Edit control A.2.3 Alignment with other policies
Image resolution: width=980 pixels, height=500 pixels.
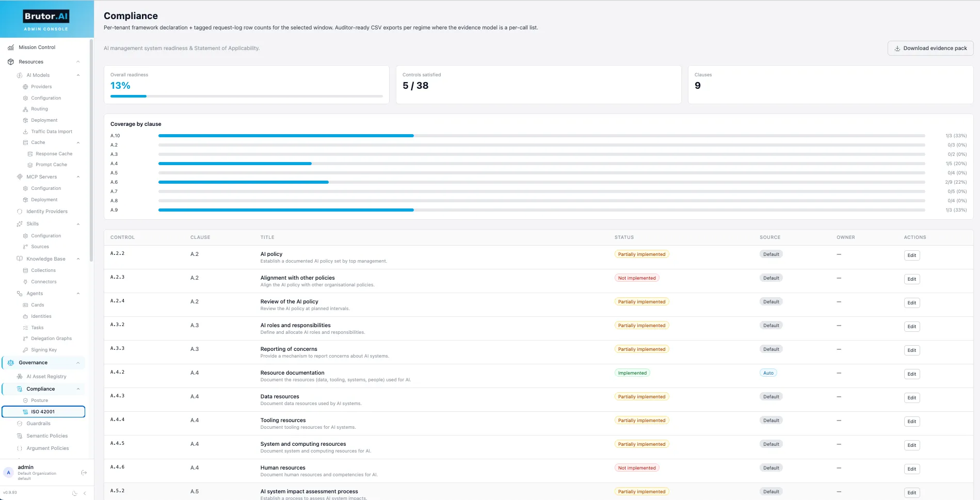912,279
